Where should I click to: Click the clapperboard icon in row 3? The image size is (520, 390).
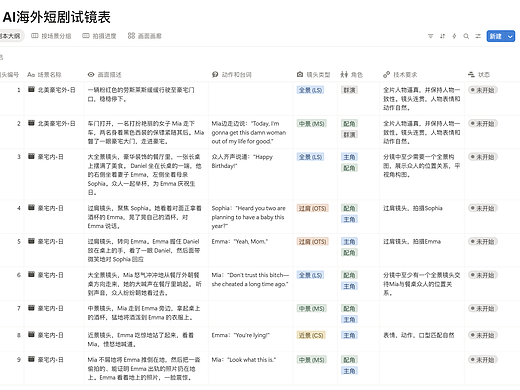click(x=31, y=156)
